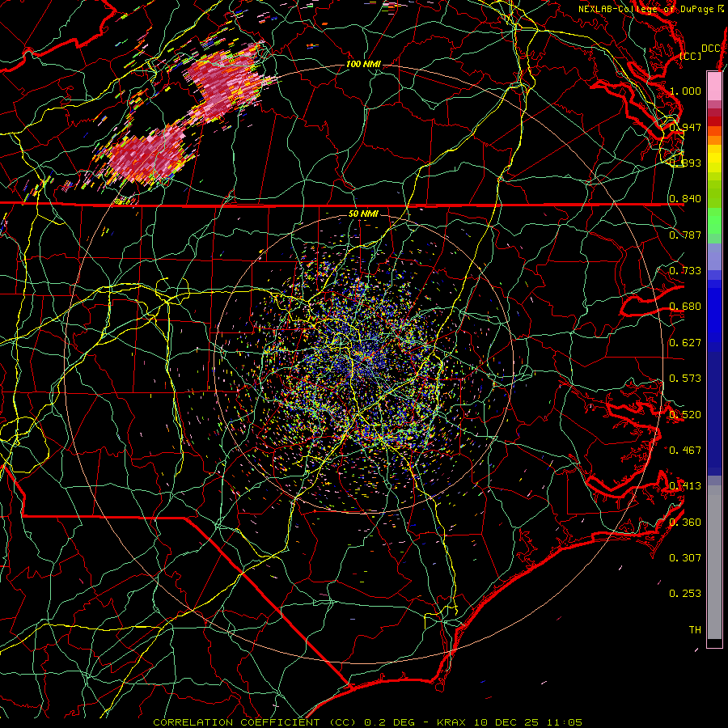Click the 100 NMI range ring label
The image size is (728, 728).
point(363,64)
